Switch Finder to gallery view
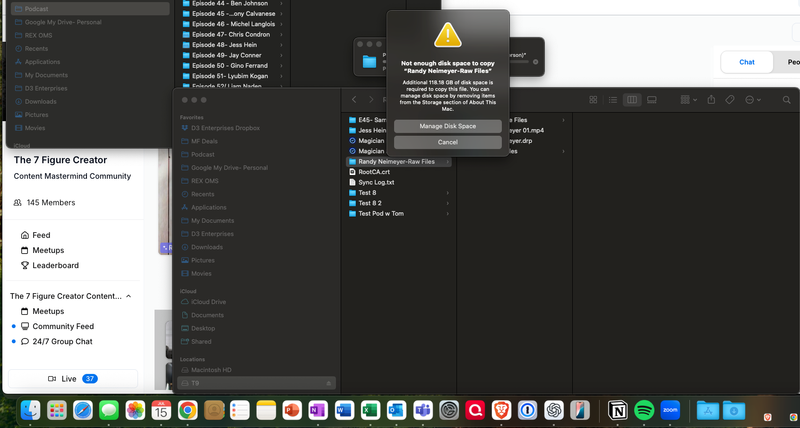Screen dimensions: 800x428 click(650, 100)
